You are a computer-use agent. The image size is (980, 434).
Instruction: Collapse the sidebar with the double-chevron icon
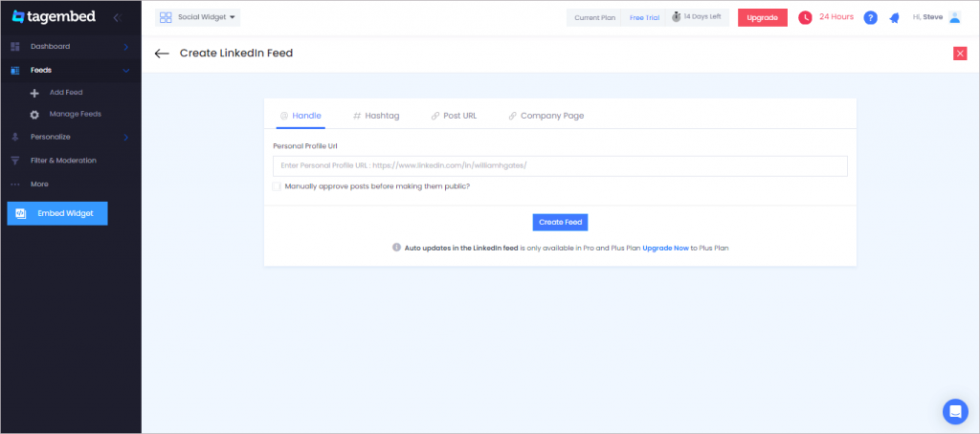[x=117, y=17]
